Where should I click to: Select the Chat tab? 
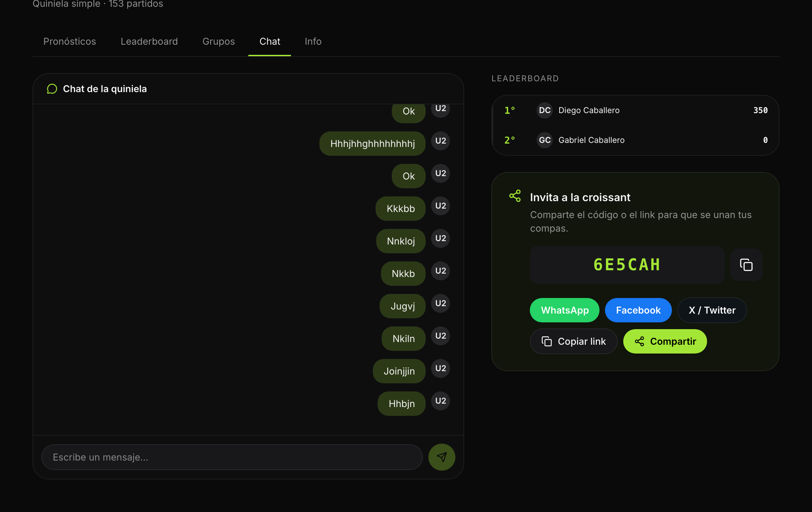click(x=270, y=41)
